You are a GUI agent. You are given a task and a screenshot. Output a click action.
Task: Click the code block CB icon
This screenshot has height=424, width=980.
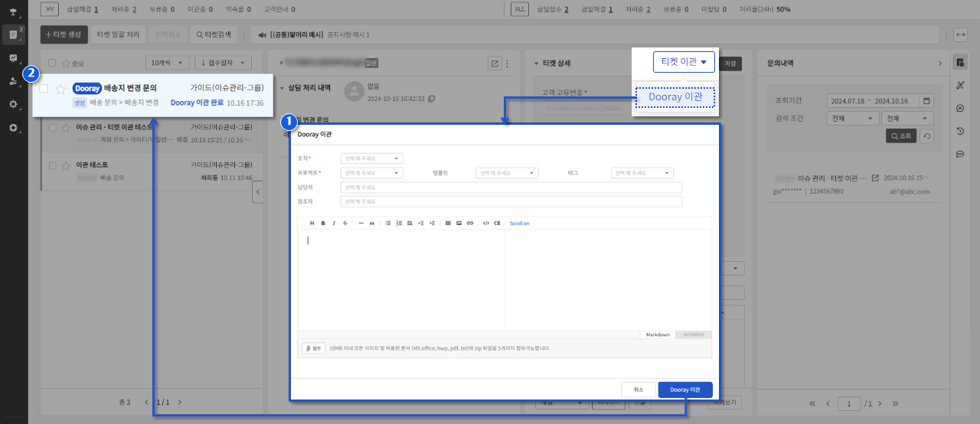tap(497, 223)
